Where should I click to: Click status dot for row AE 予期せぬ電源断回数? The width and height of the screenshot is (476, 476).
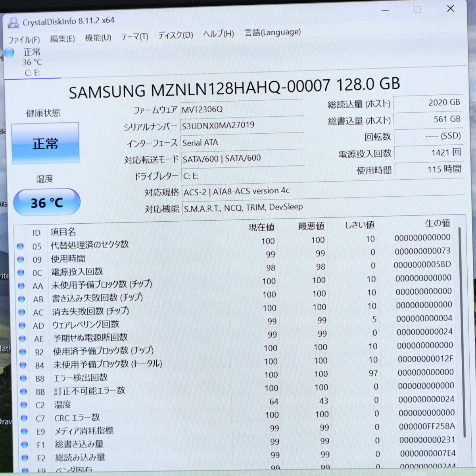tap(23, 339)
